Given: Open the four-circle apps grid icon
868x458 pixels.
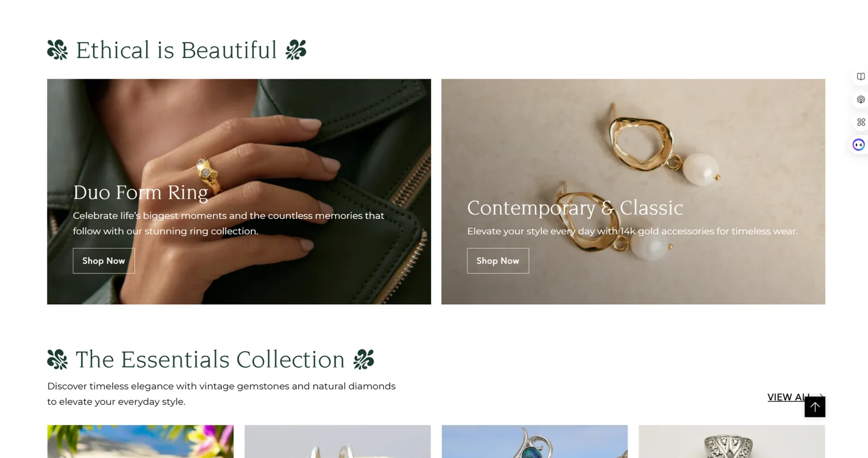Looking at the screenshot, I should point(860,122).
